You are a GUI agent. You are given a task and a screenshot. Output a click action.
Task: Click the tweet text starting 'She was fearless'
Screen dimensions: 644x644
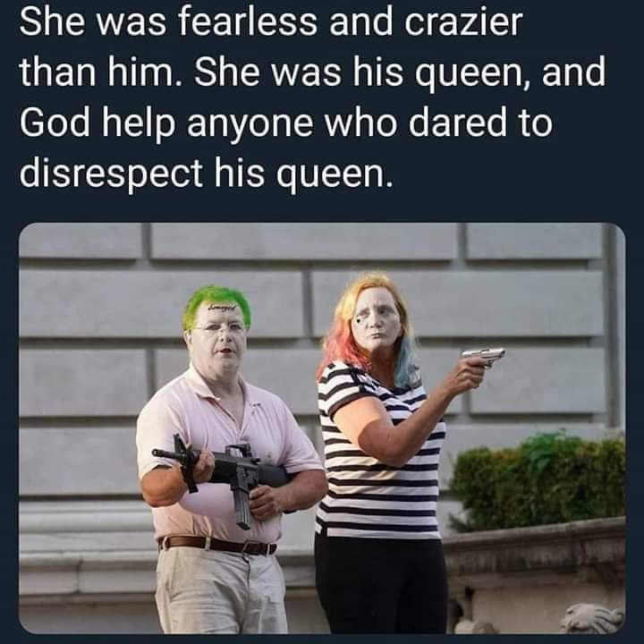(x=312, y=97)
